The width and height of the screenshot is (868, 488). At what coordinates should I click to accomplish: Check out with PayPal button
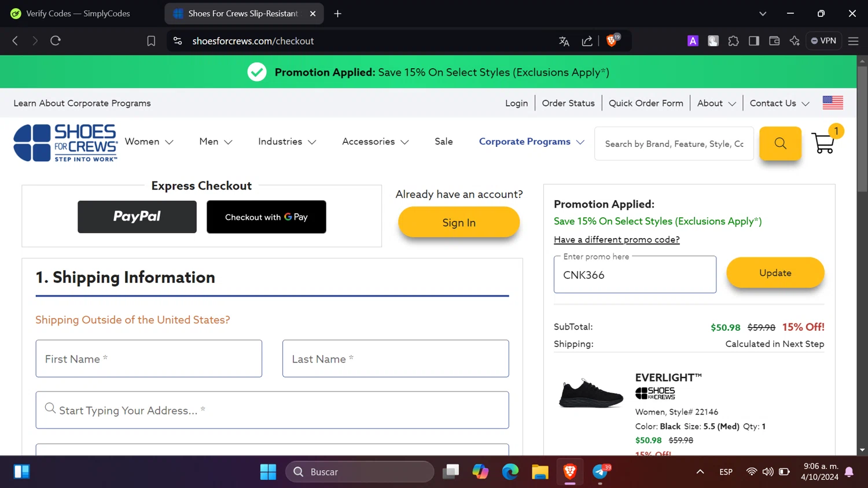click(x=137, y=217)
